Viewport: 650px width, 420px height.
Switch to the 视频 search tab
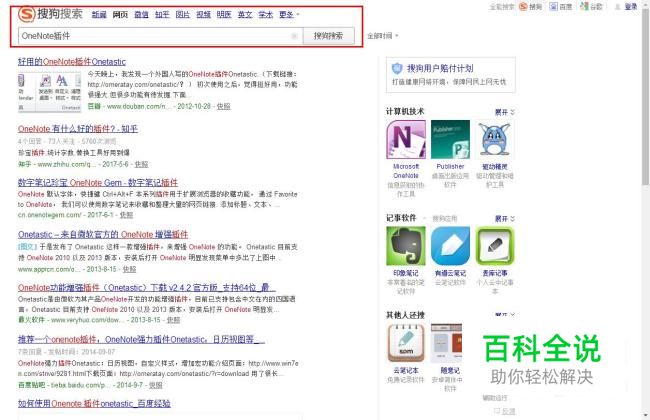(x=203, y=15)
